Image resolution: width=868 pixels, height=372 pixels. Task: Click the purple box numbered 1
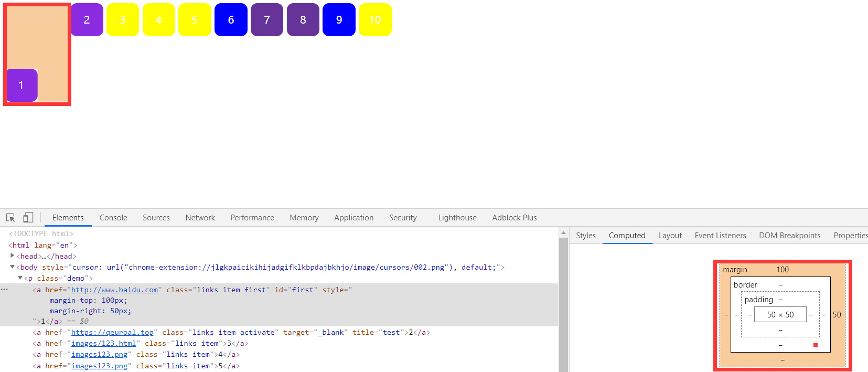coord(22,85)
